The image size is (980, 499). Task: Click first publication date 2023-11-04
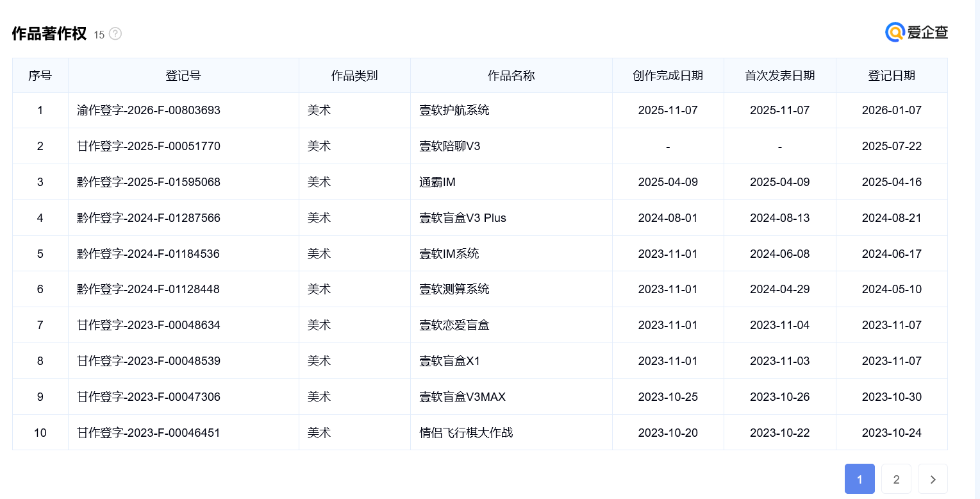pos(779,325)
